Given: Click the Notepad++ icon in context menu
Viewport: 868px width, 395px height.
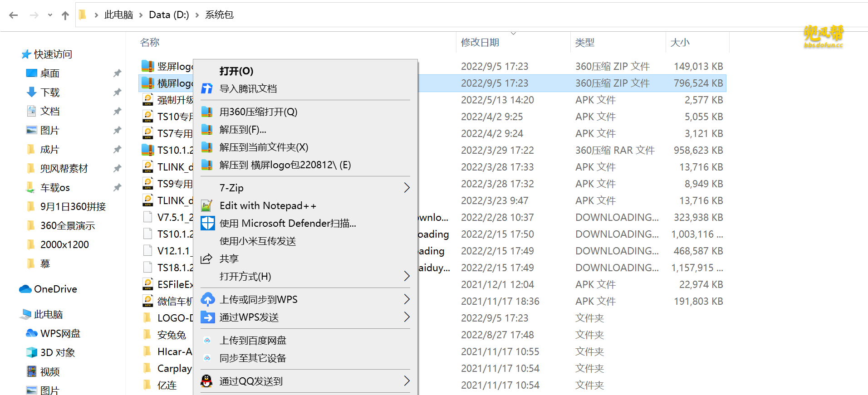Looking at the screenshot, I should pos(207,206).
